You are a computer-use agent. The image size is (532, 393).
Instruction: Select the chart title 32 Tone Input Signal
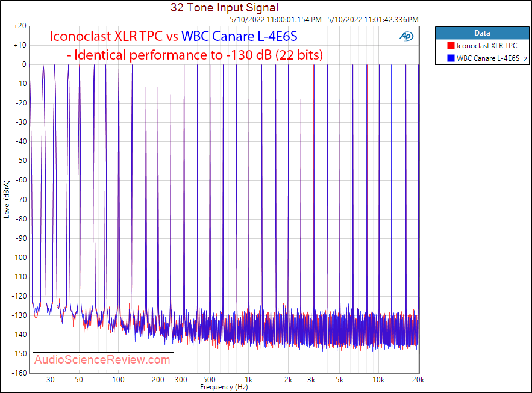(224, 7)
